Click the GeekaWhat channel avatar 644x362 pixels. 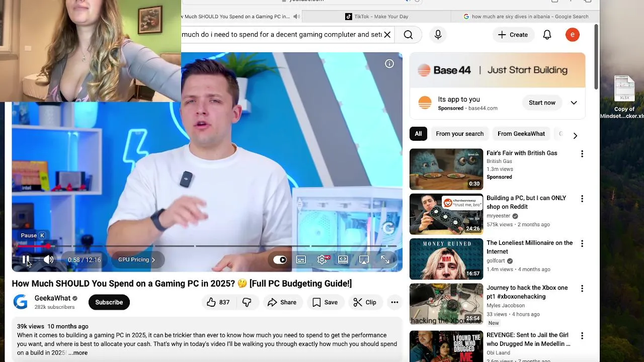click(21, 302)
